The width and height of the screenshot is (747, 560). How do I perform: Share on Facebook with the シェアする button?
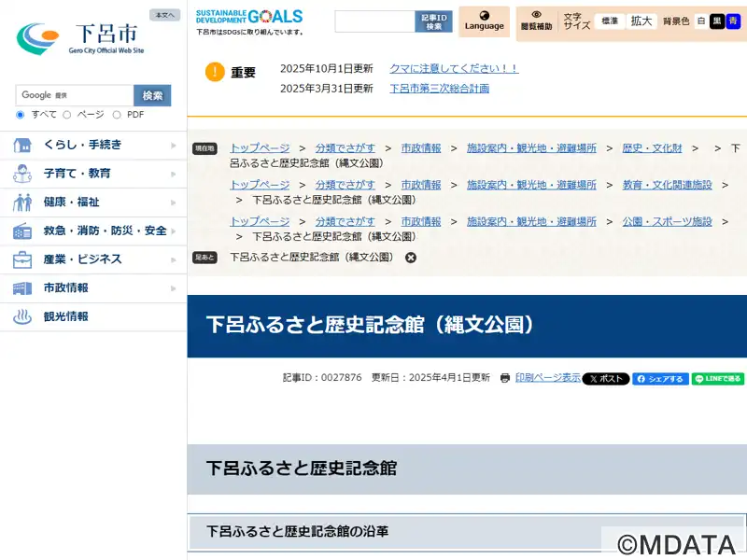click(x=660, y=379)
